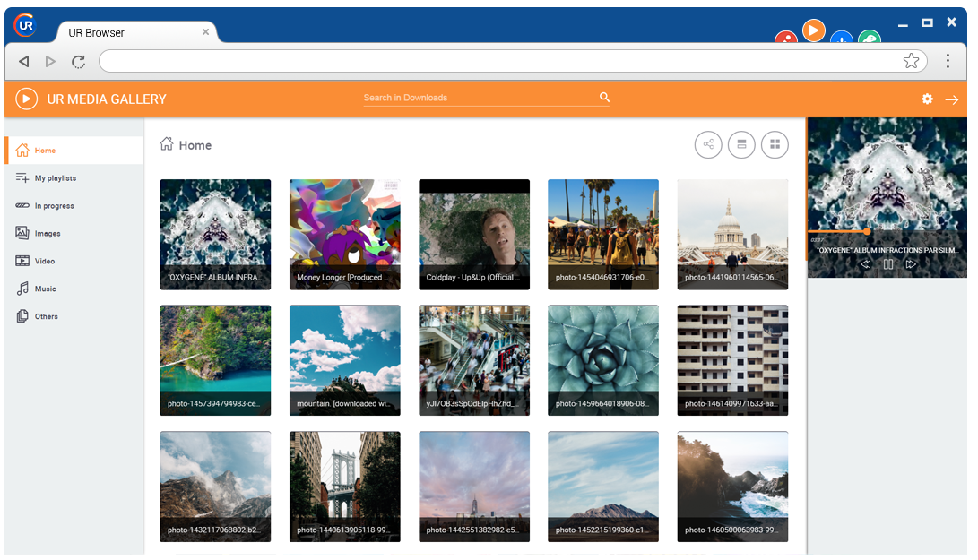
Task: Open the Coldplay Up&Up video thumbnail
Action: [474, 234]
